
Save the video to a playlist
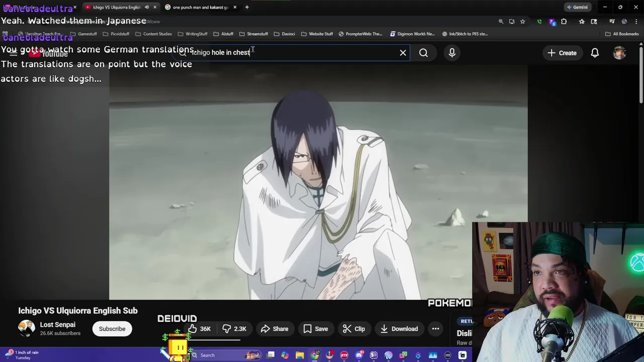(315, 329)
